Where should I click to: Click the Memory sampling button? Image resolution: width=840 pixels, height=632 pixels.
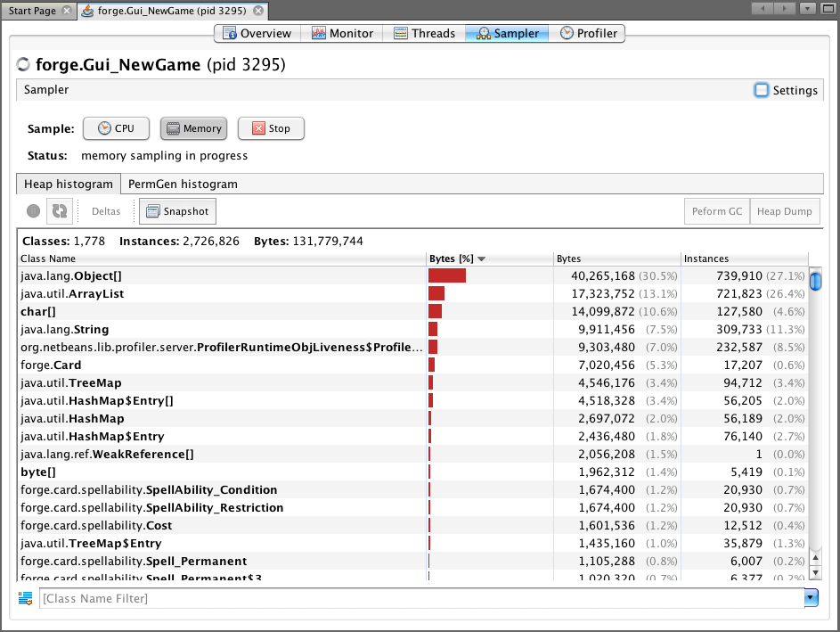pos(193,128)
